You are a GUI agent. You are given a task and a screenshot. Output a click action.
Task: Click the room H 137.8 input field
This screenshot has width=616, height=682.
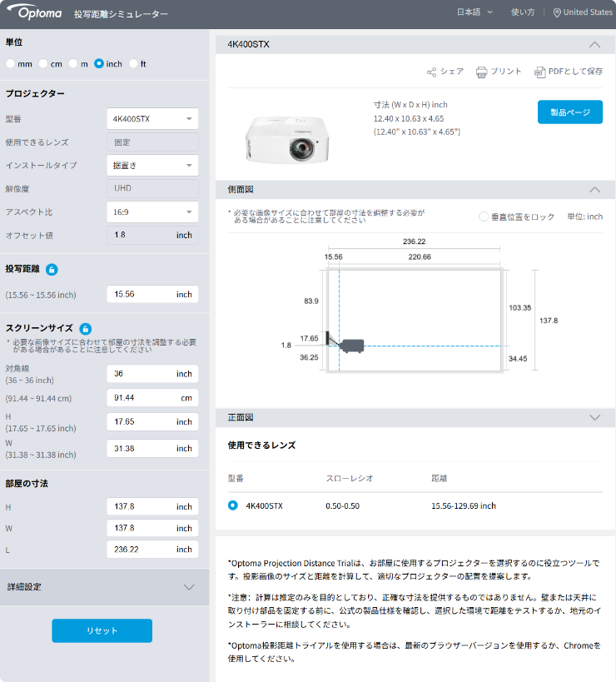click(x=152, y=507)
